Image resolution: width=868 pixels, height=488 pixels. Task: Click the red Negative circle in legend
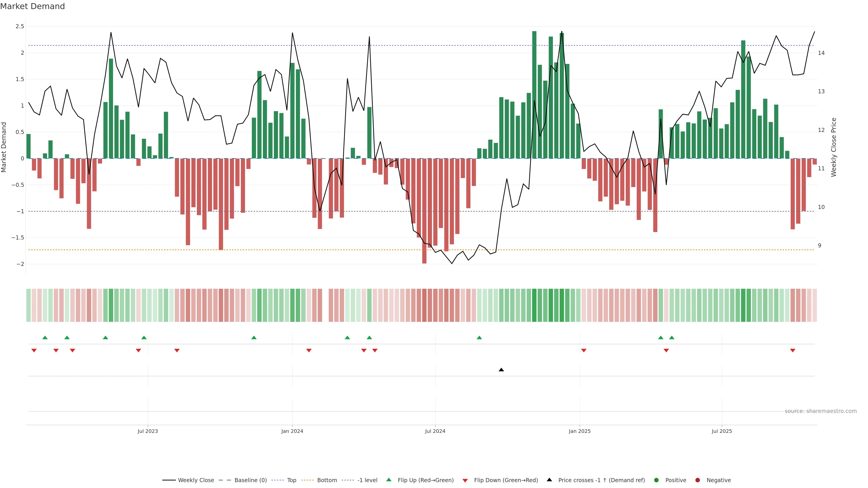[x=698, y=480]
